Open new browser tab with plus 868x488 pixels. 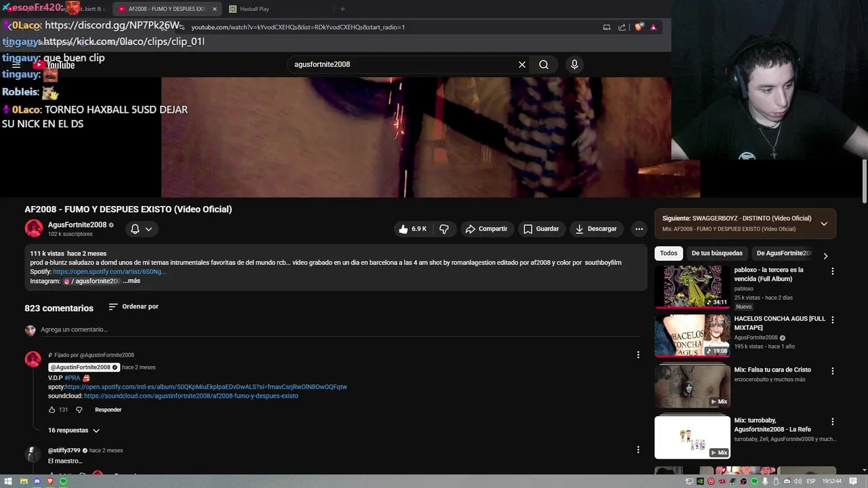[x=342, y=9]
